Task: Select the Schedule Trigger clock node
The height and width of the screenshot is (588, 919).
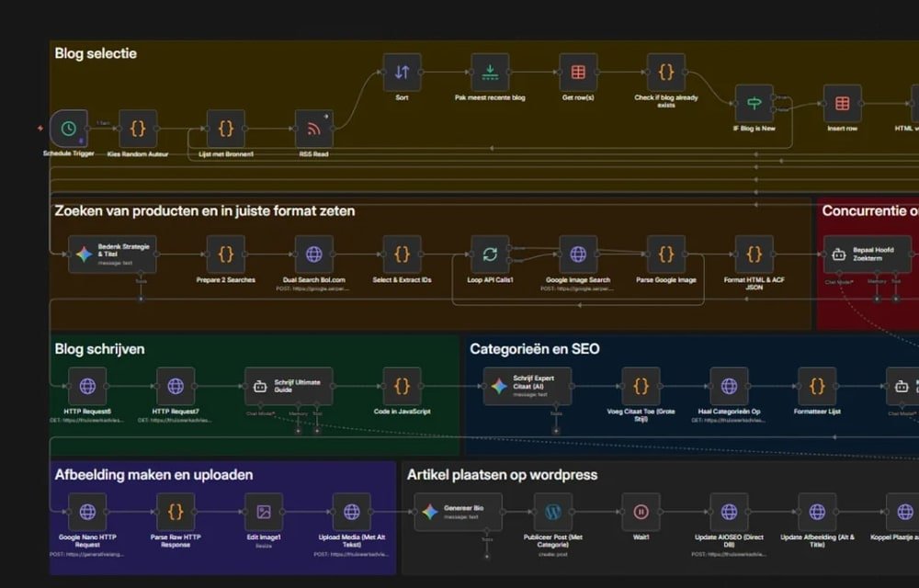Action: (69, 129)
